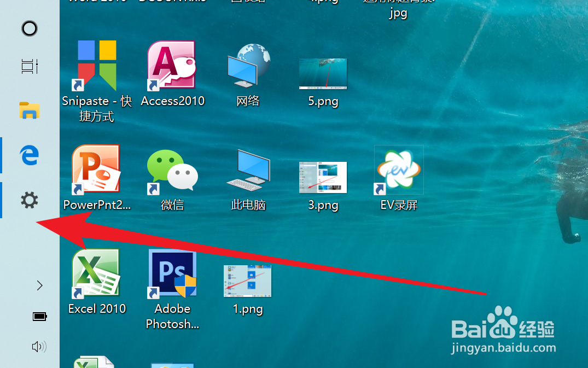The height and width of the screenshot is (368, 588).
Task: Click the 'EV录屏' icon label
Action: 399,205
